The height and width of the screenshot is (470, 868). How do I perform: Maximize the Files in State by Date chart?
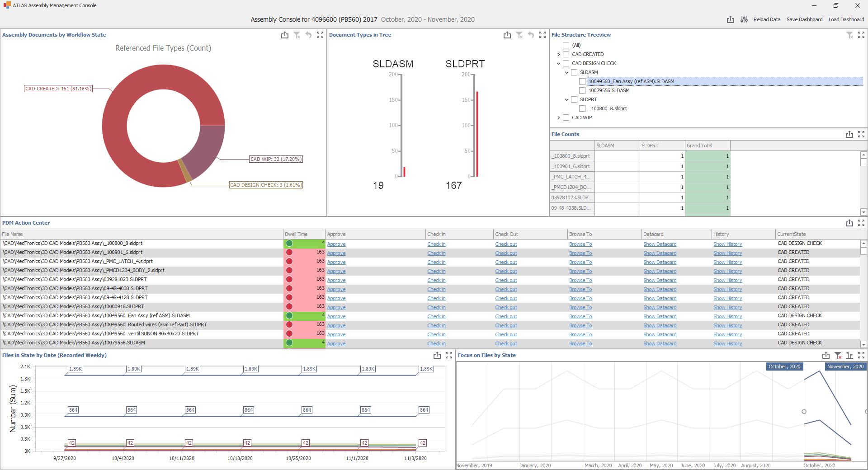coord(449,355)
